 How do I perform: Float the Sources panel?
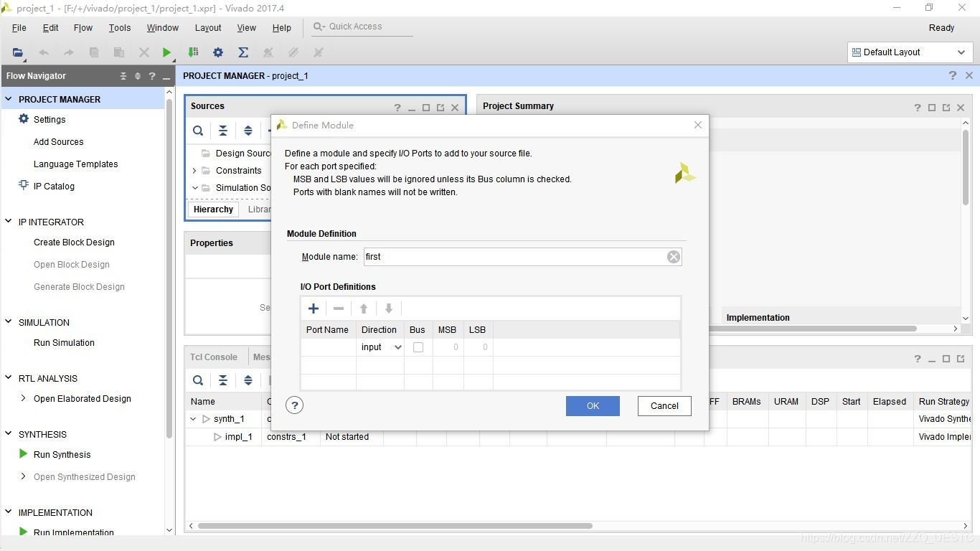click(x=440, y=108)
